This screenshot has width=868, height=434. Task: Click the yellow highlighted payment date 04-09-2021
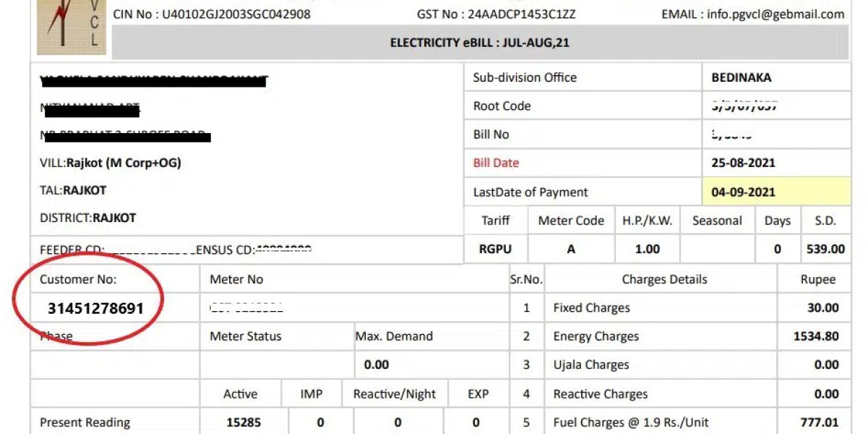coord(743,192)
